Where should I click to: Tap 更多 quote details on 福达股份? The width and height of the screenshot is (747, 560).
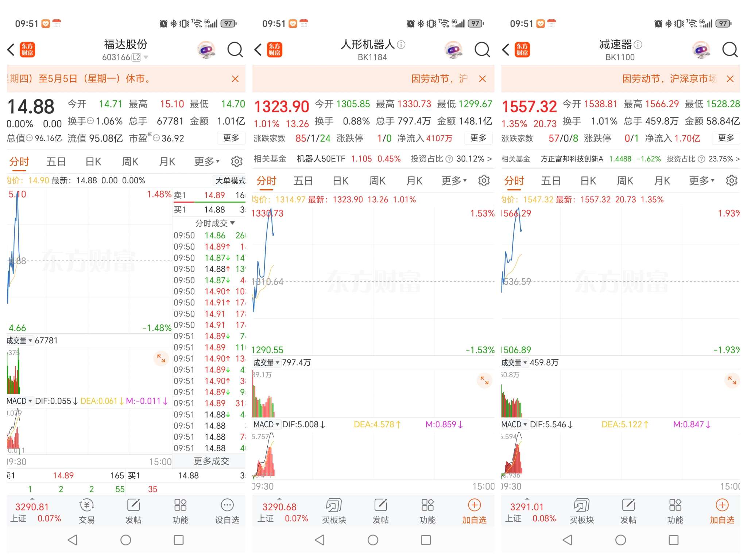(231, 138)
